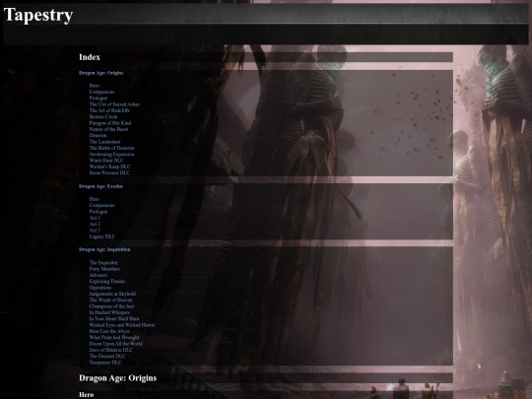Jump to Trespasser DLC
532x399 pixels.
(105, 363)
